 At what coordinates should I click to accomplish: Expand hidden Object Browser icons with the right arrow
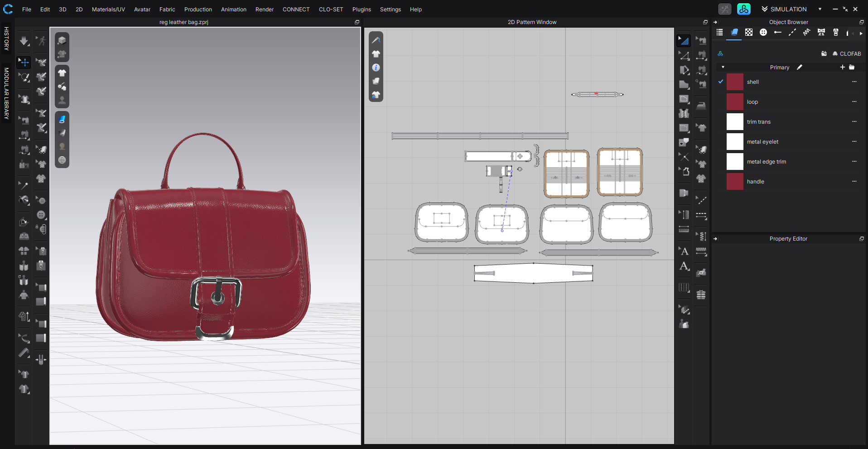point(860,32)
